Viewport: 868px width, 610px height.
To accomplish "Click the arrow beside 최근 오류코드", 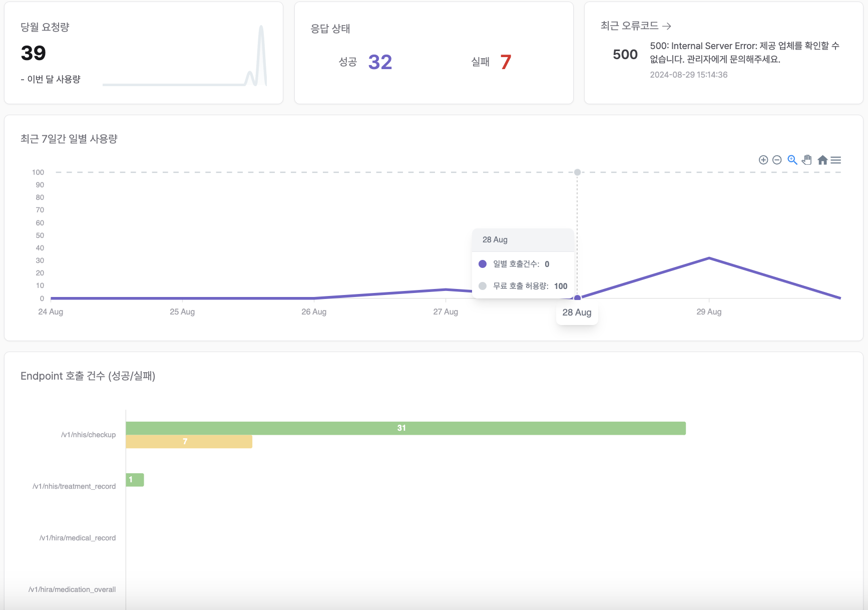I will point(666,26).
